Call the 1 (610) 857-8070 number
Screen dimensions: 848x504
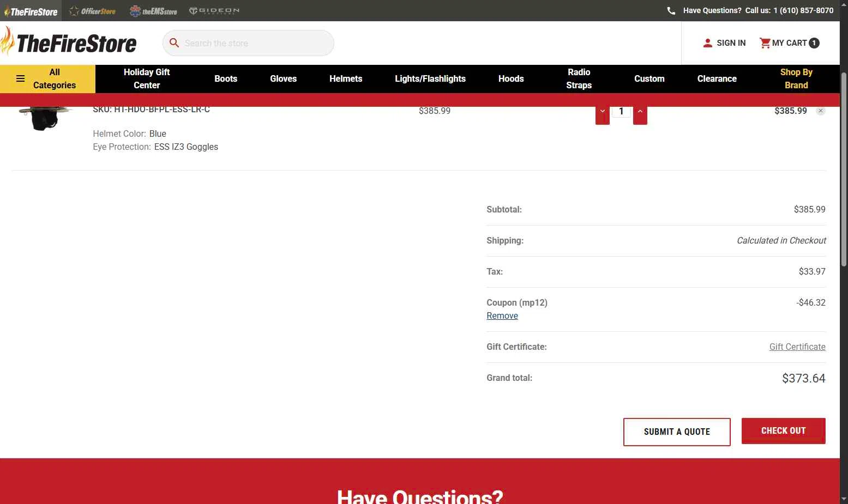click(803, 10)
